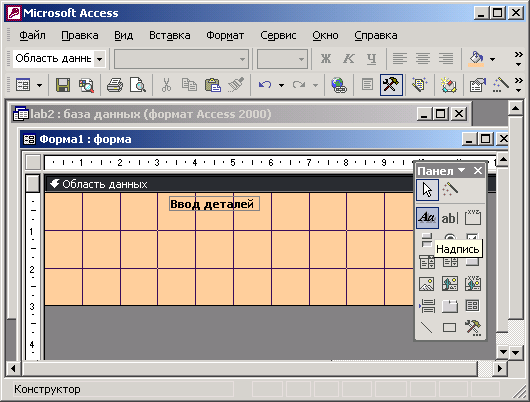Click the File Search icon beside Save
Image resolution: width=530 pixels, height=402 pixels.
pyautogui.click(x=87, y=85)
